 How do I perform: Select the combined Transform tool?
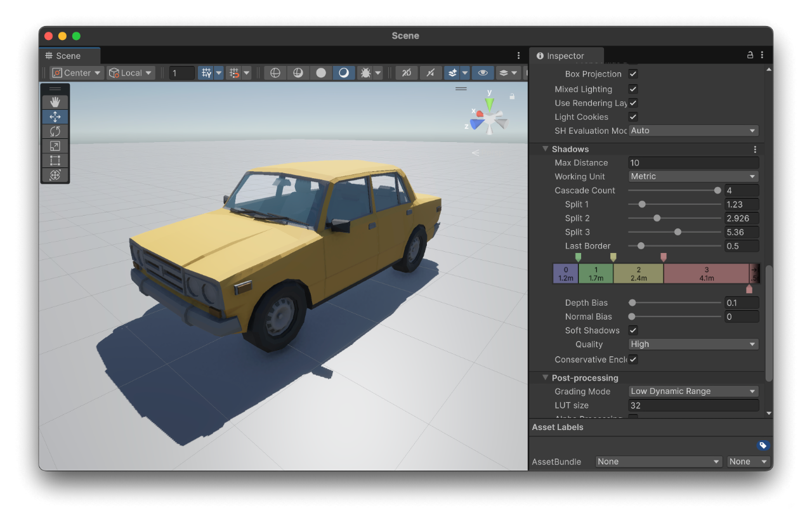click(55, 174)
